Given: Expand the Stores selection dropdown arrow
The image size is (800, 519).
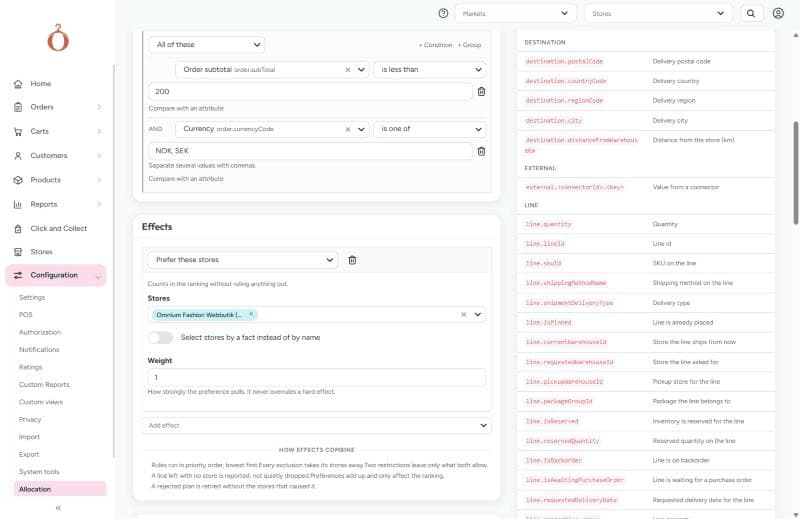Looking at the screenshot, I should pyautogui.click(x=478, y=314).
